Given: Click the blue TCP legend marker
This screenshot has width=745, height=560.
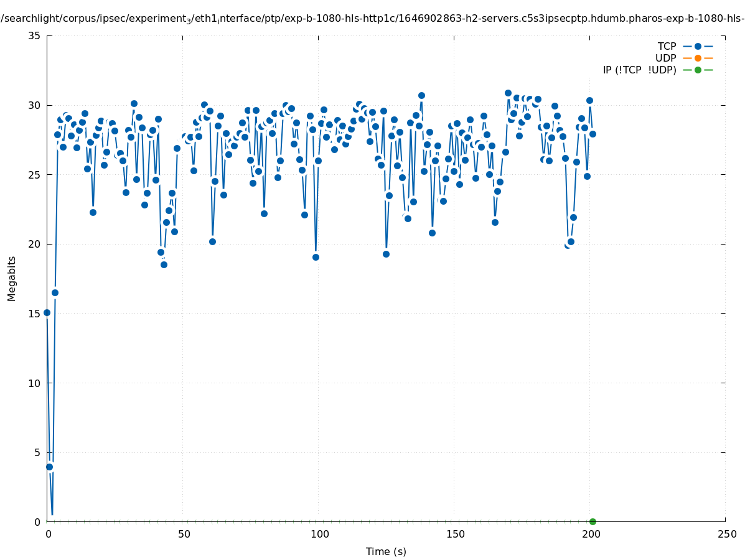Looking at the screenshot, I should pyautogui.click(x=698, y=46).
